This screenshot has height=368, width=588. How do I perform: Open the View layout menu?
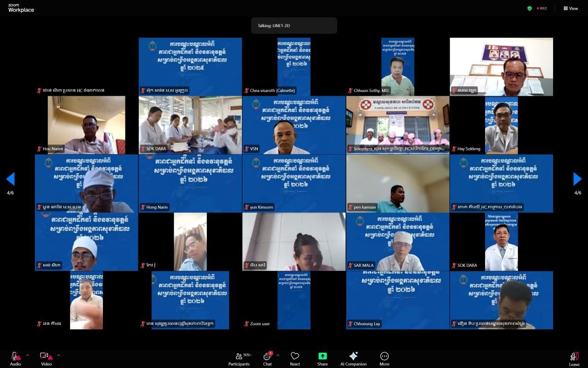tap(571, 8)
